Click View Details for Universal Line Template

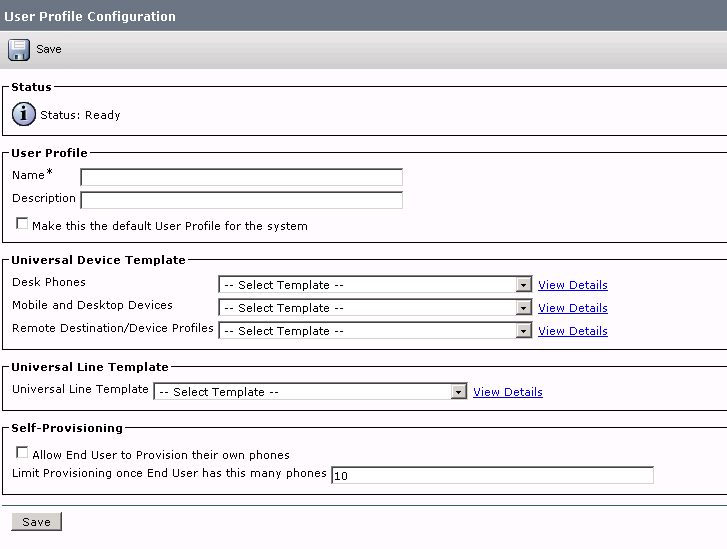click(x=508, y=392)
